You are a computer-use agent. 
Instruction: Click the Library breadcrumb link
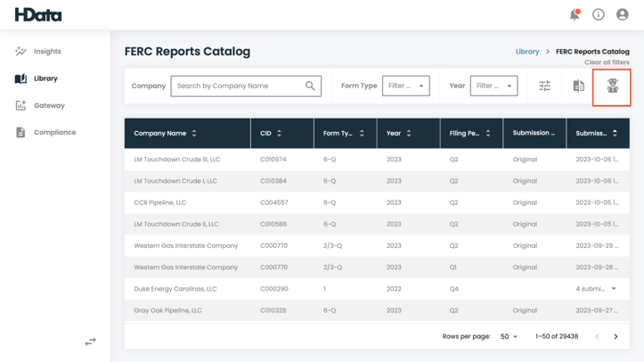pyautogui.click(x=527, y=52)
